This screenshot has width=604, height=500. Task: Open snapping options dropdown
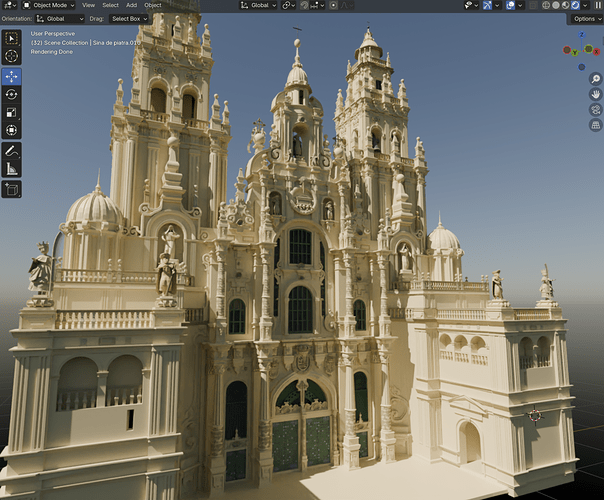tap(318, 5)
